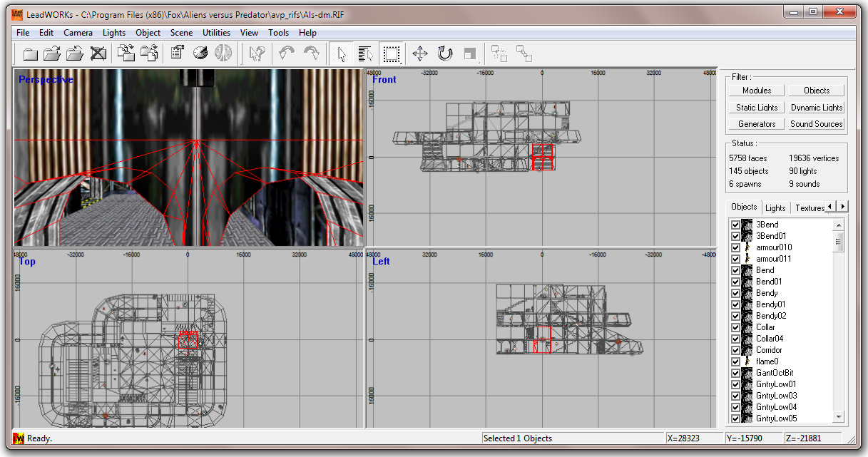Toggle the armour011 checkbox
This screenshot has height=457, width=868.
coord(735,259)
